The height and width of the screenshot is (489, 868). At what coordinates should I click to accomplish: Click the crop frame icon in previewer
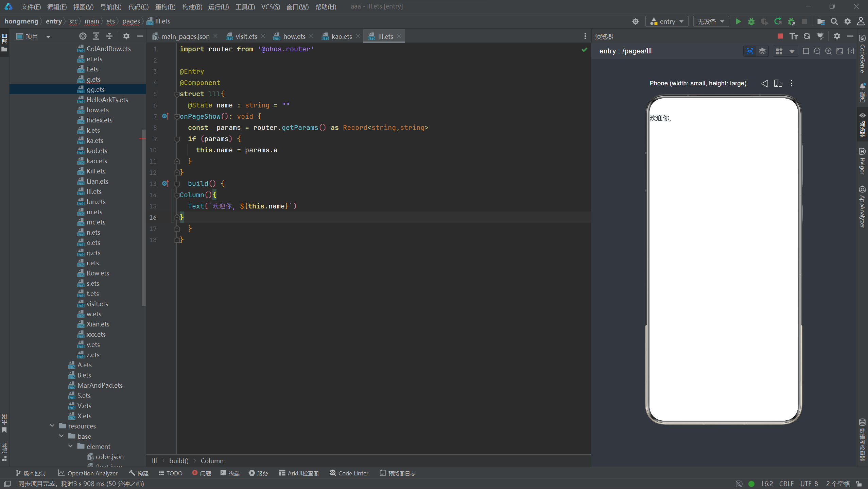tap(806, 51)
